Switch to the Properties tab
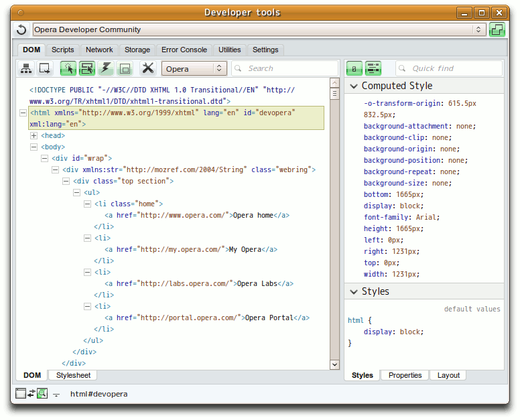 pyautogui.click(x=405, y=375)
